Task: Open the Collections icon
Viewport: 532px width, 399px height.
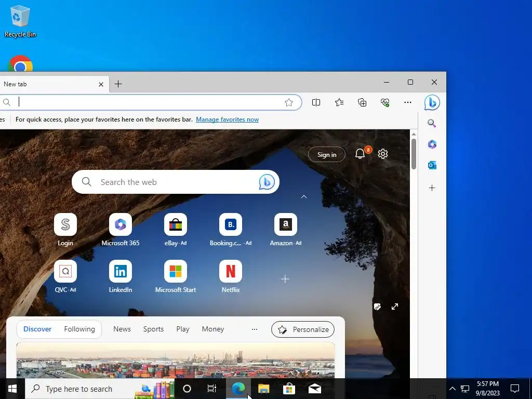Action: point(362,102)
